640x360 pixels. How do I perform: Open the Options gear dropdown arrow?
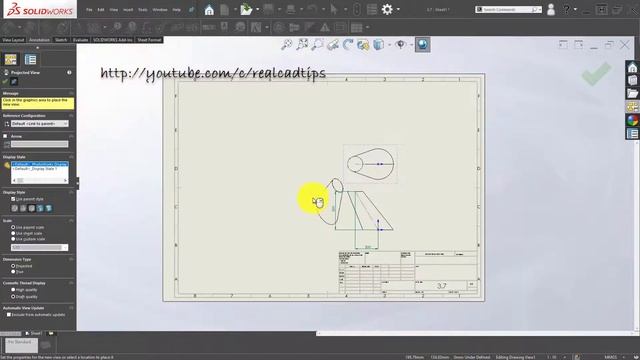(398, 9)
